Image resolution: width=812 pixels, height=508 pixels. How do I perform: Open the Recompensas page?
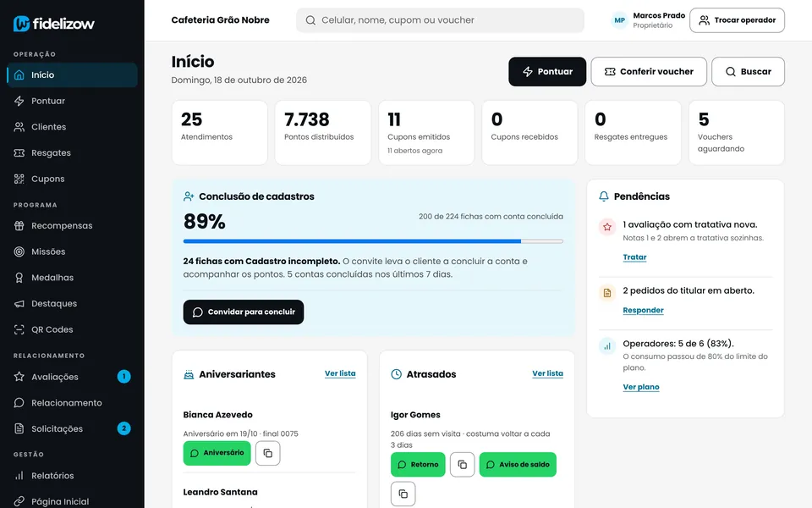[72, 225]
